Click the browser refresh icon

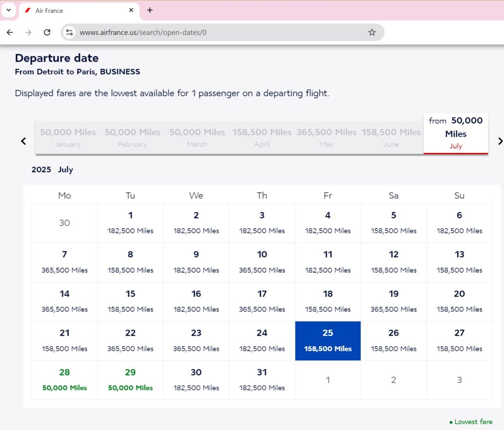point(47,32)
